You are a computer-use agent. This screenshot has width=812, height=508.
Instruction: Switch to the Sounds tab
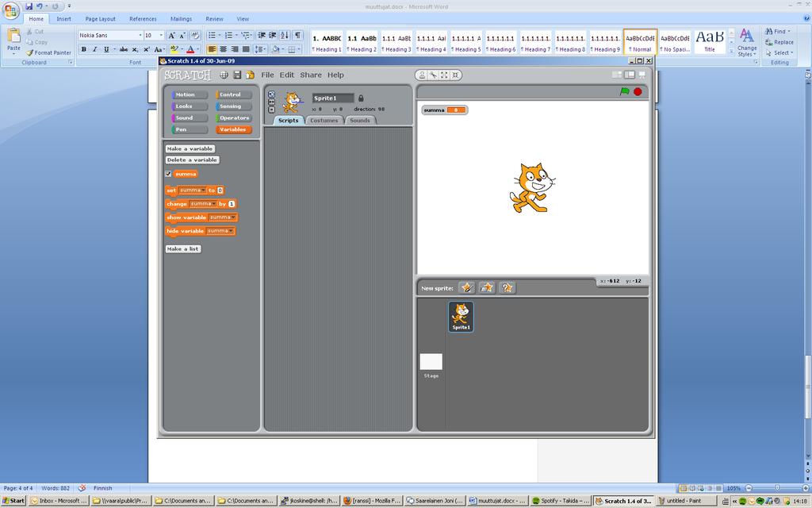coord(360,121)
